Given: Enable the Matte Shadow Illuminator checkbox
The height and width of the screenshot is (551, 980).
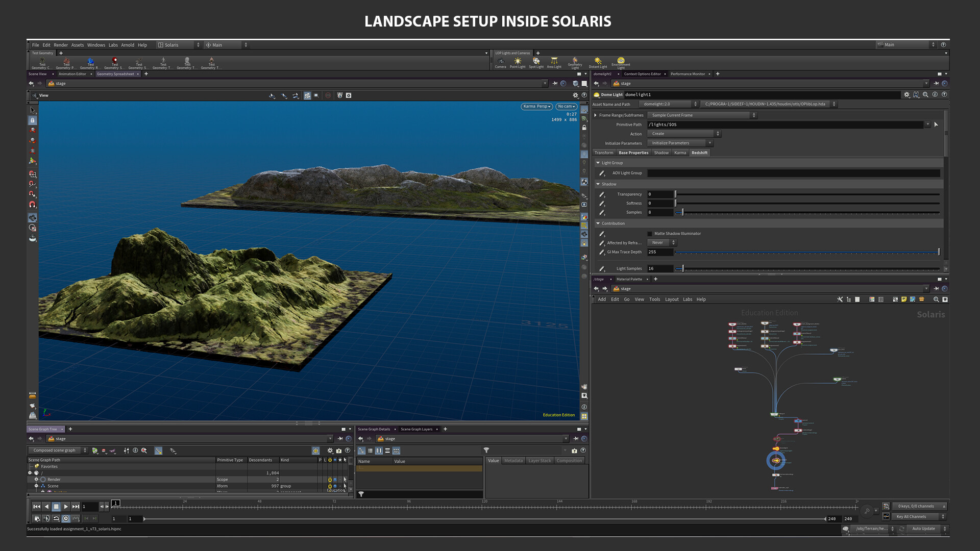Looking at the screenshot, I should [x=649, y=233].
